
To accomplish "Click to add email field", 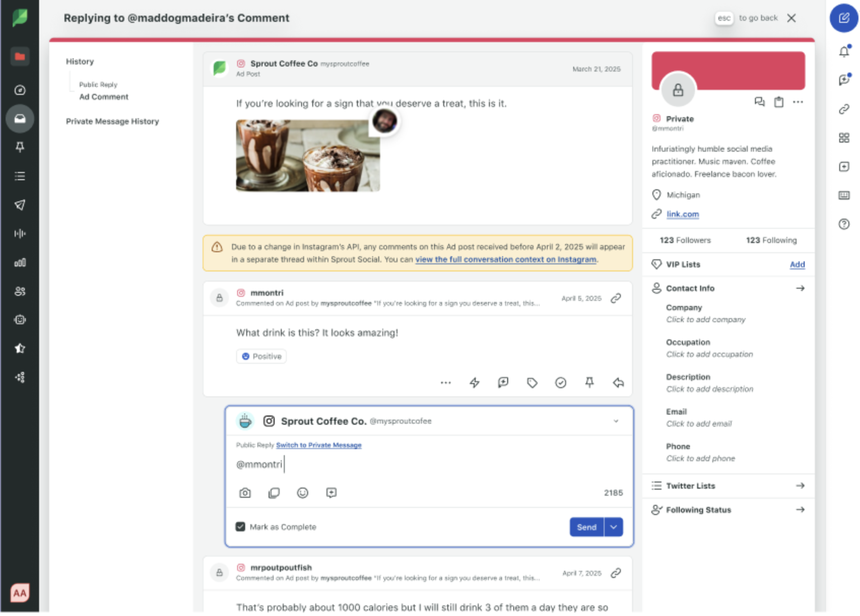I will click(x=699, y=424).
